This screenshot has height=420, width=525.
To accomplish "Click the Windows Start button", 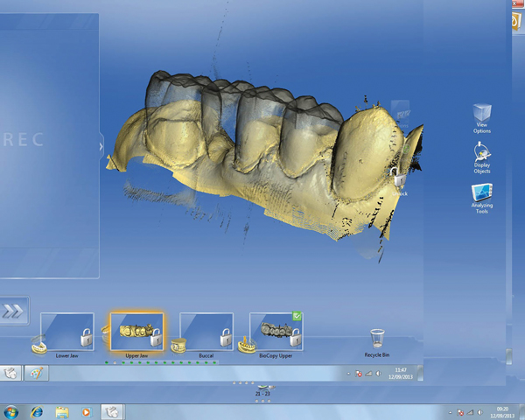I will coord(11,410).
